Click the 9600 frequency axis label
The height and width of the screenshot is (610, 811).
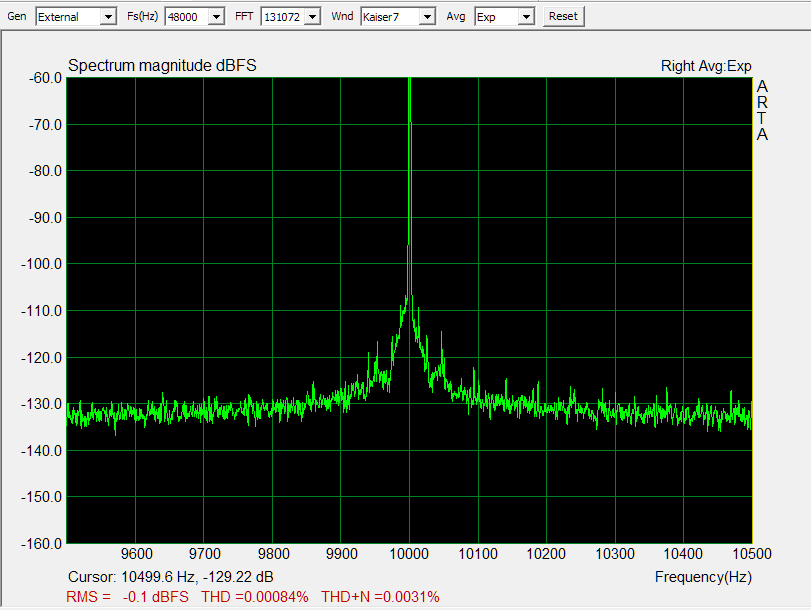pos(137,554)
